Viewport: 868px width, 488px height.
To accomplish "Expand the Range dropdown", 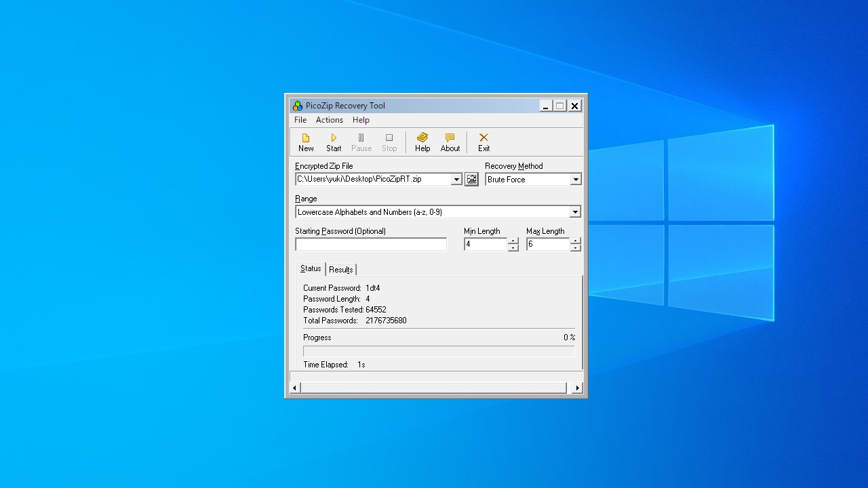I will point(575,212).
